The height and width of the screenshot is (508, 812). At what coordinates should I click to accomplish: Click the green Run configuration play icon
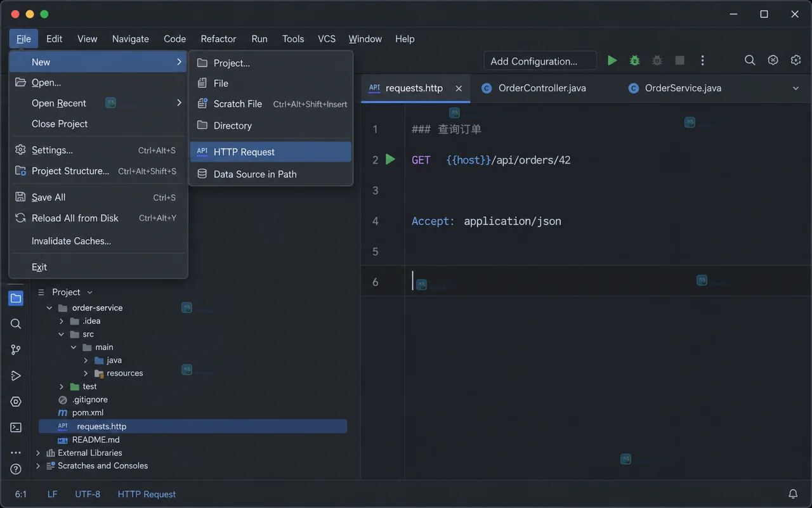click(612, 60)
